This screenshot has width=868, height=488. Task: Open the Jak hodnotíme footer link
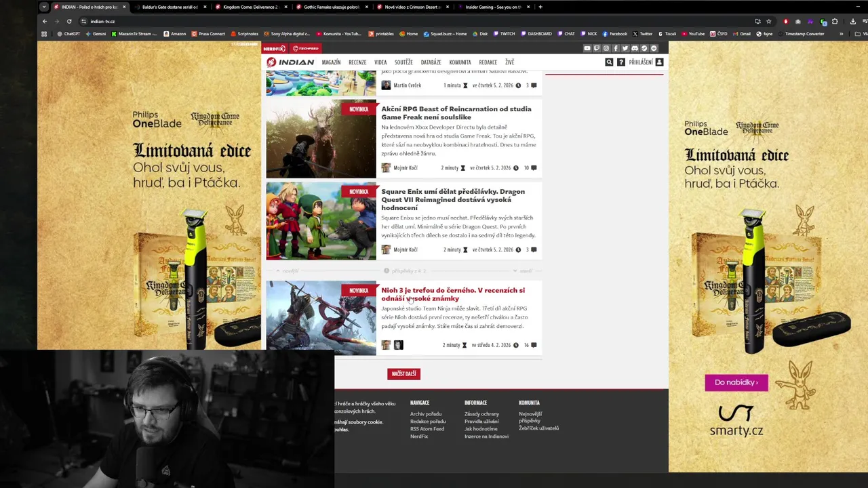[481, 429]
